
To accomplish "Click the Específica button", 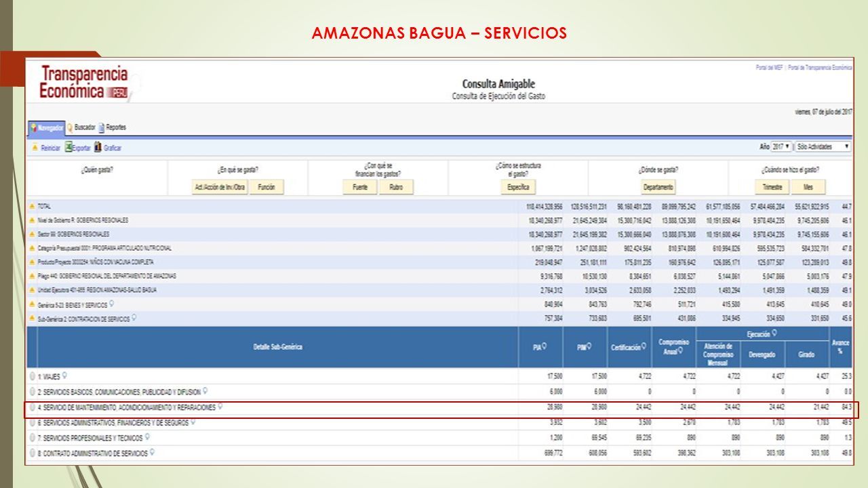I will tap(519, 187).
